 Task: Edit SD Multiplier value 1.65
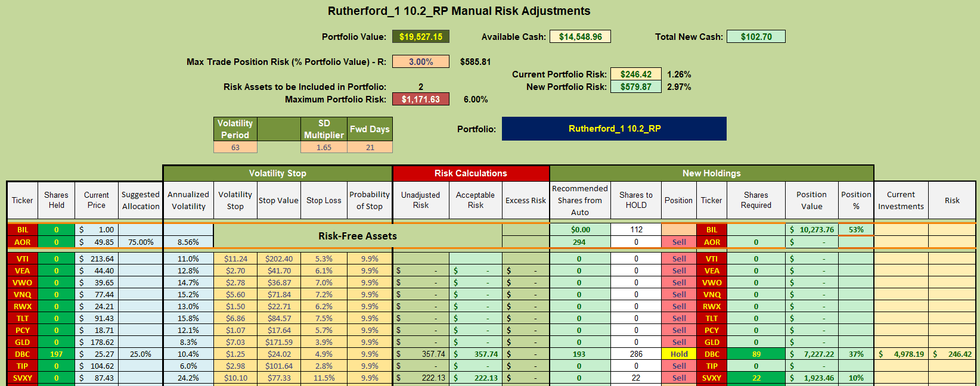point(324,147)
